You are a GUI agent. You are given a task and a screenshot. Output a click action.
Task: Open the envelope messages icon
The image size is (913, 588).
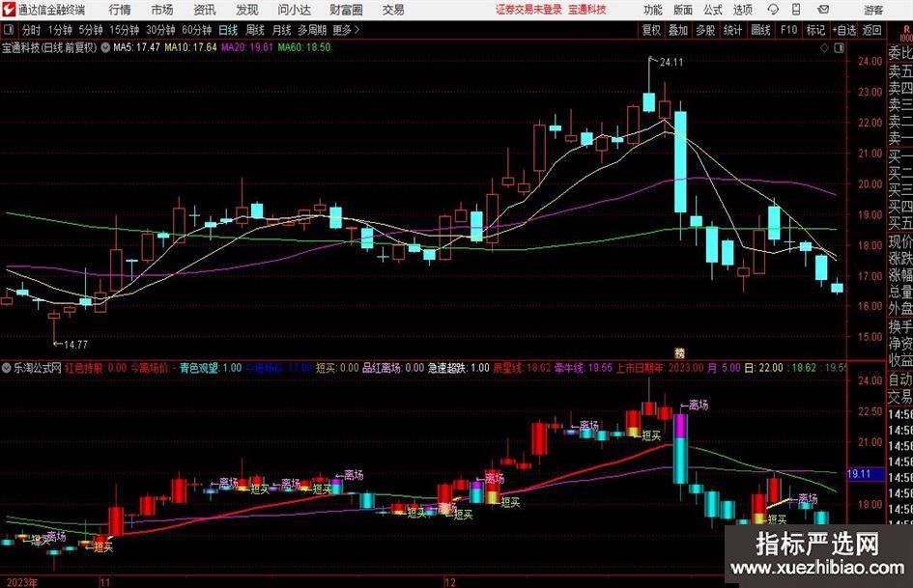tap(823, 10)
